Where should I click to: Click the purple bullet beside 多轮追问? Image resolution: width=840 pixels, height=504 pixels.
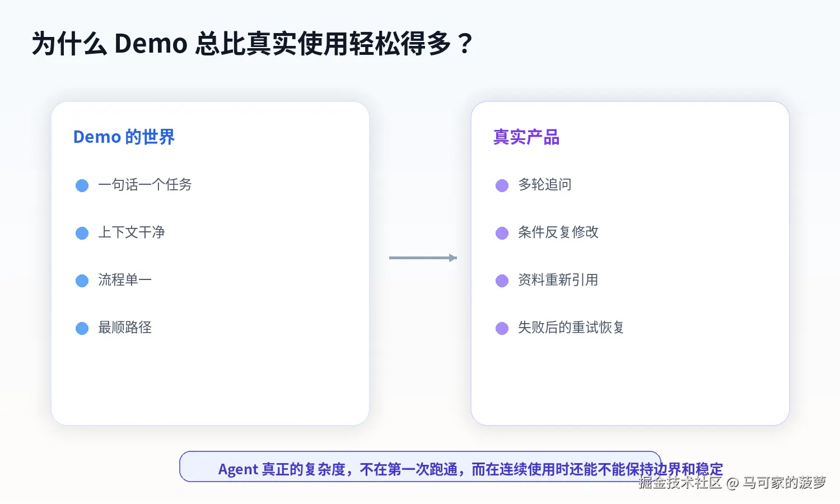[502, 185]
